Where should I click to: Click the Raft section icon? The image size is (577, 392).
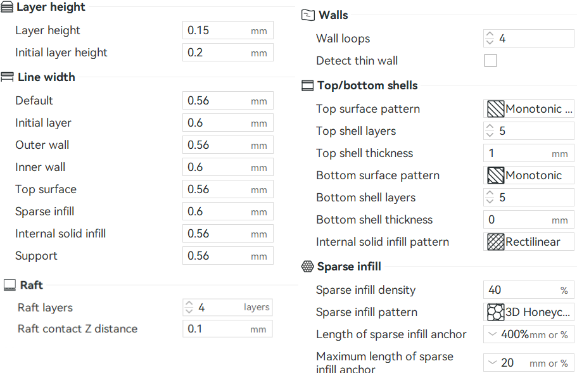point(10,285)
